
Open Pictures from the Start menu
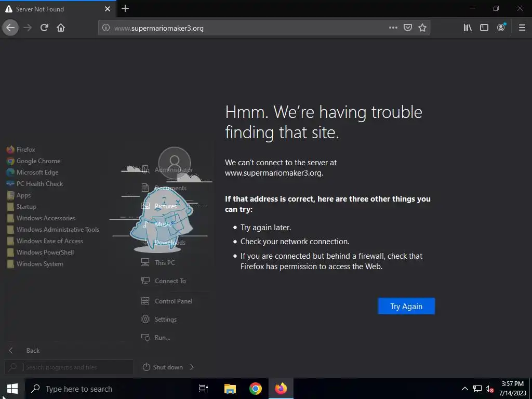pos(159,206)
